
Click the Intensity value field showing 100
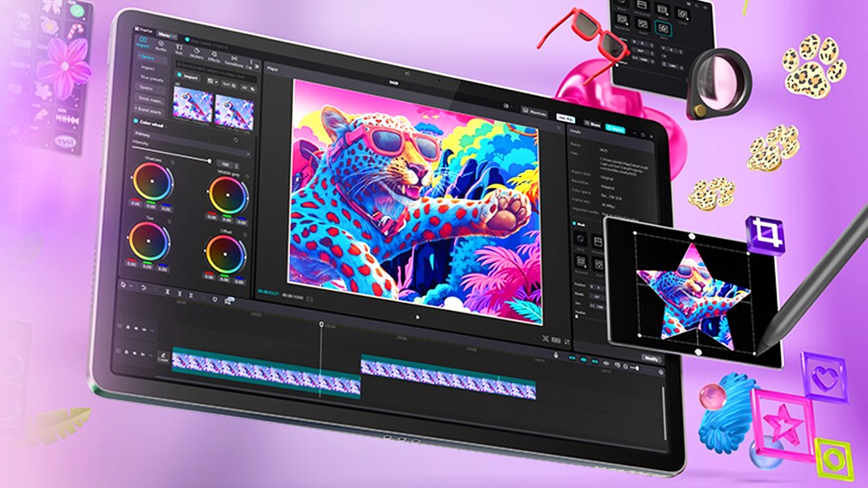[224, 164]
